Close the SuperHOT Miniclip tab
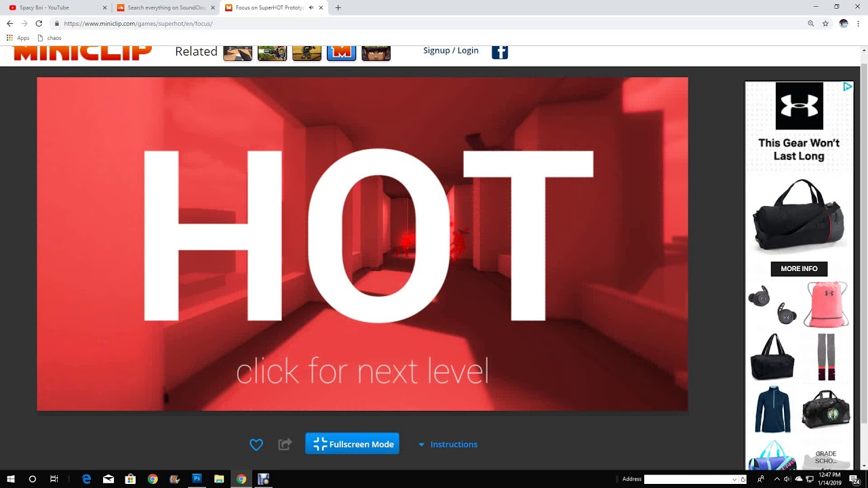The height and width of the screenshot is (488, 868). (321, 7)
